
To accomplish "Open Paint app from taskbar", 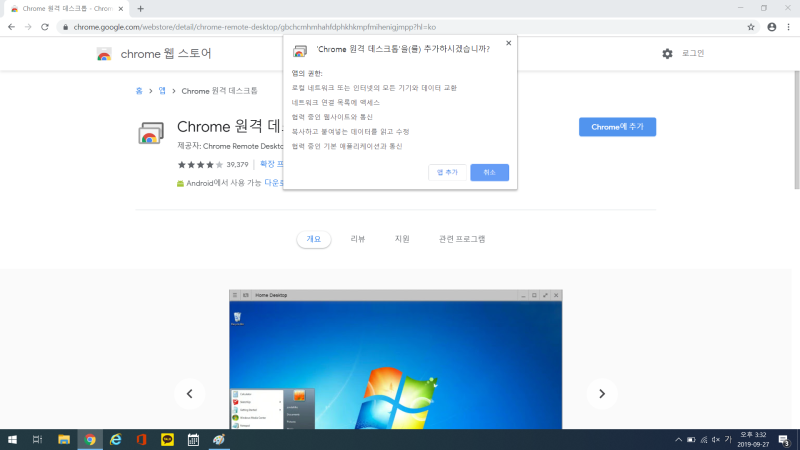I will coord(219,439).
